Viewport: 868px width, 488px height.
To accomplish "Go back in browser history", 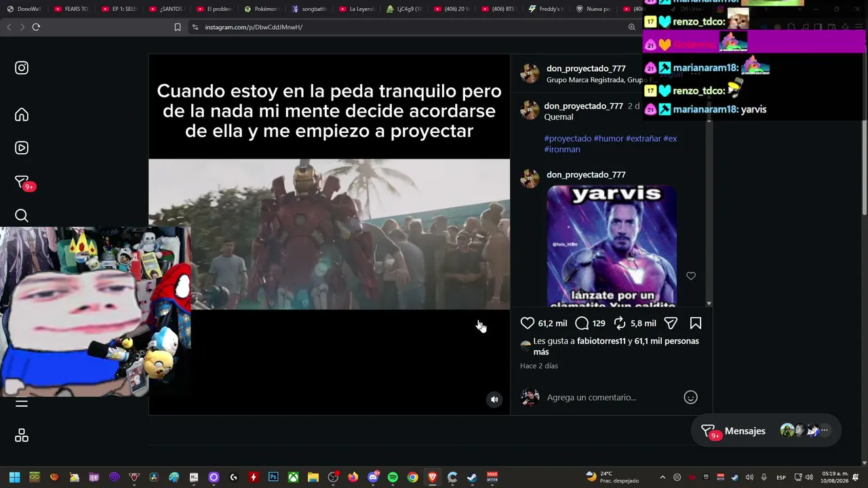I will click(9, 27).
